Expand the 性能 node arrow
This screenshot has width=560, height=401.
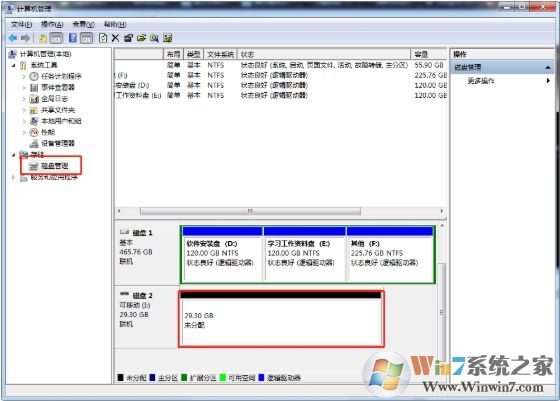pos(24,132)
